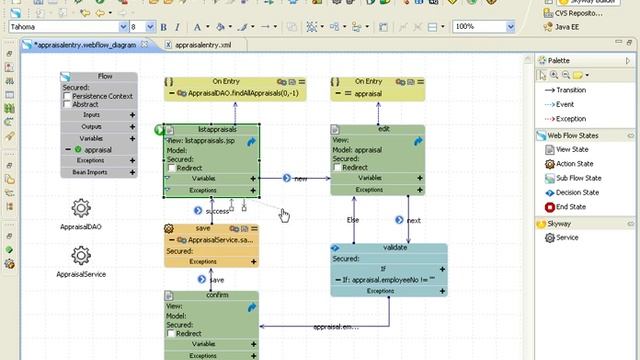Add exception to listappraisals state
This screenshot has height=360, width=640.
253,191
